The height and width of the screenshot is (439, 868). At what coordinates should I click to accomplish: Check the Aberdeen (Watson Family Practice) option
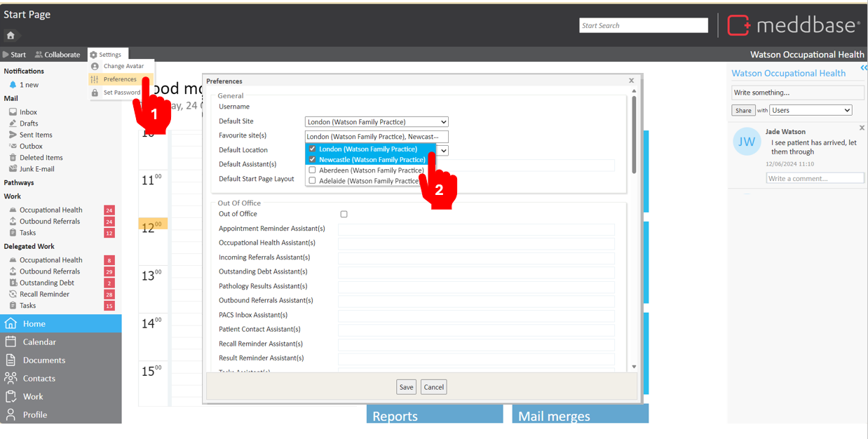313,170
